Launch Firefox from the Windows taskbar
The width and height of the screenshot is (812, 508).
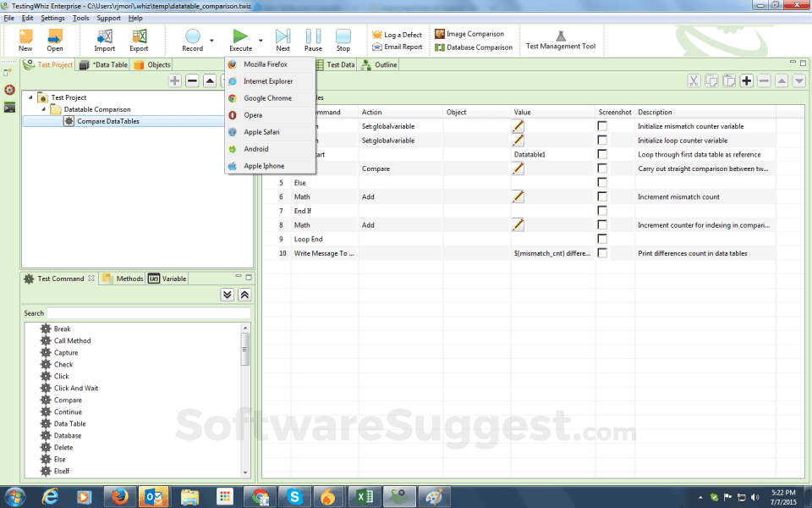[118, 496]
